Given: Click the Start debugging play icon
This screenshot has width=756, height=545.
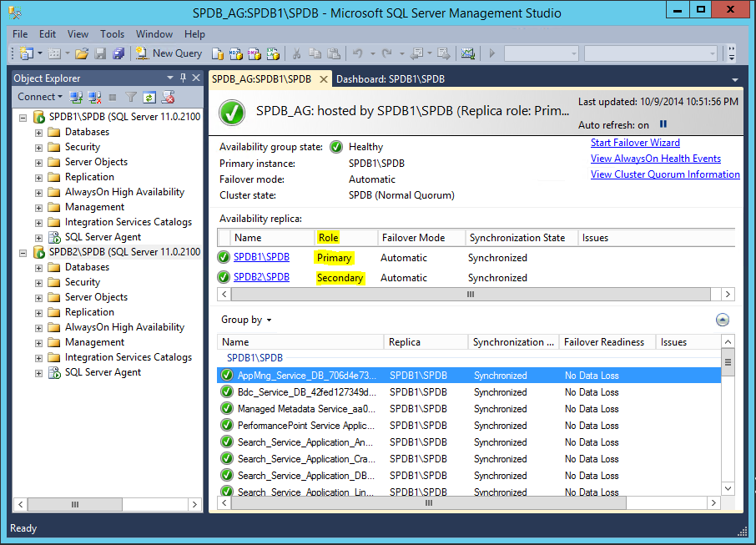Looking at the screenshot, I should pyautogui.click(x=491, y=53).
